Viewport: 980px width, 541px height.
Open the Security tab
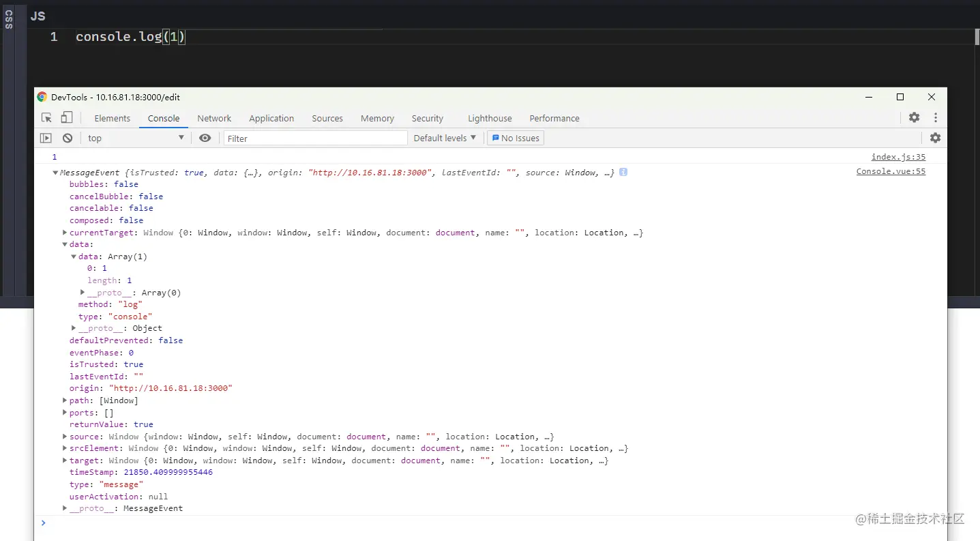(428, 118)
